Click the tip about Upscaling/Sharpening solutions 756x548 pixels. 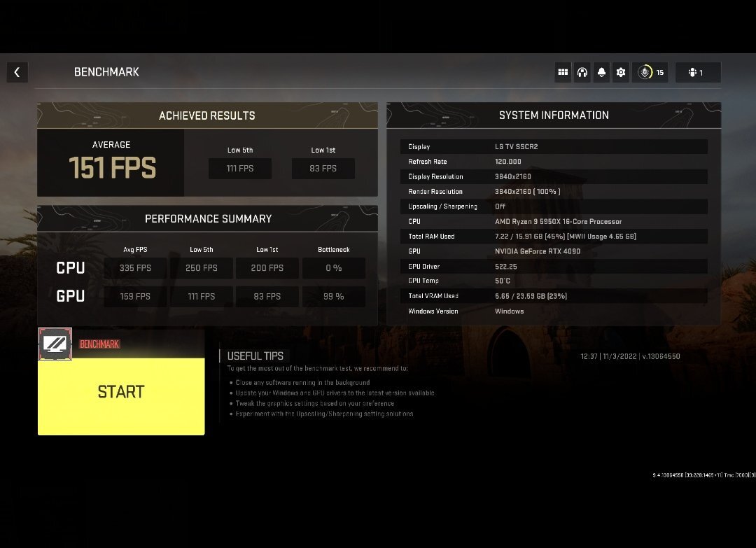[324, 414]
